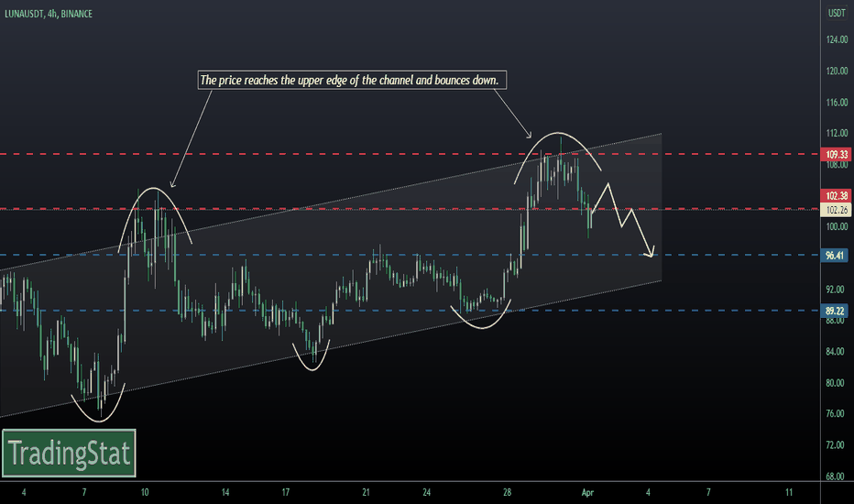Click the red 109.33 price label
The image size is (854, 504).
pos(837,155)
